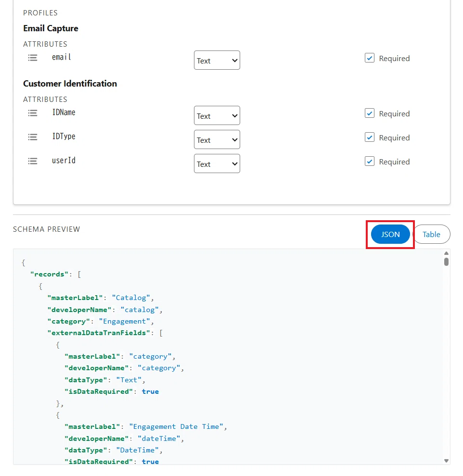The width and height of the screenshot is (463, 476).
Task: Click the "Engagement" category value
Action: click(x=125, y=322)
